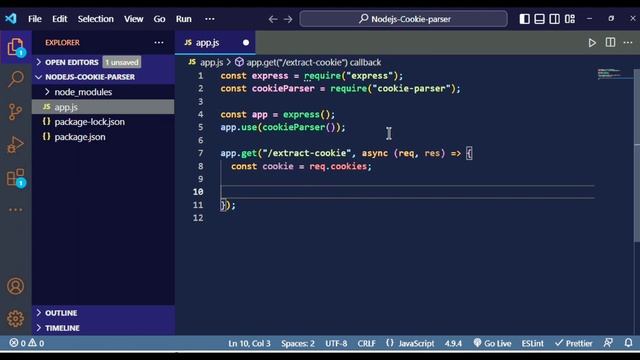Click Go Live server button
The height and width of the screenshot is (360, 640).
[492, 343]
